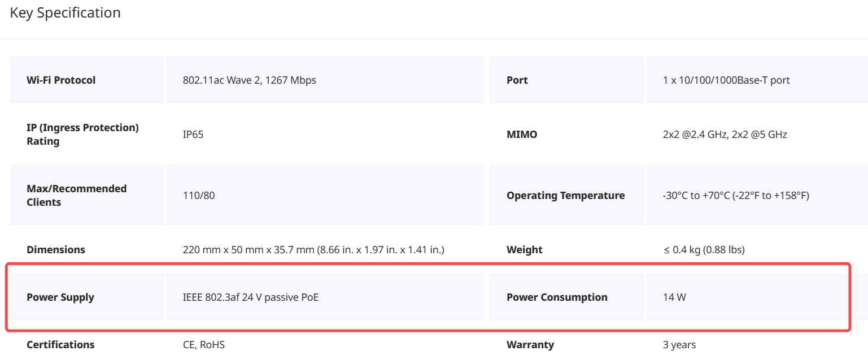
Task: Select the IP (Ingress Protection) Rating label
Action: pos(82,135)
